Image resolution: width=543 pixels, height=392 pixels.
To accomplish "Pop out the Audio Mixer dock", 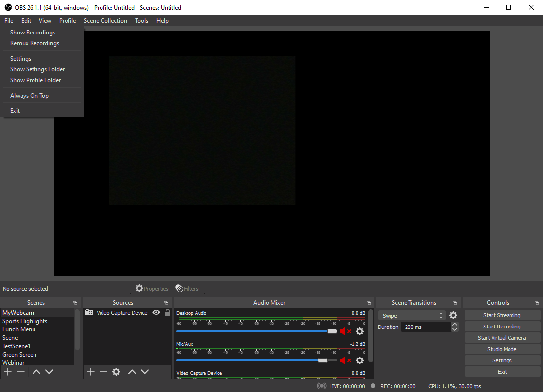I will click(x=369, y=303).
